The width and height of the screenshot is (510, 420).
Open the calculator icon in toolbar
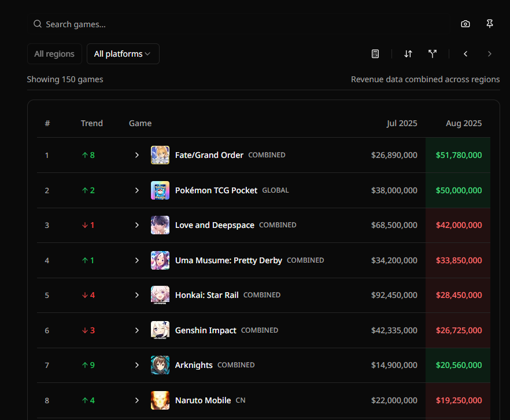[x=375, y=54]
